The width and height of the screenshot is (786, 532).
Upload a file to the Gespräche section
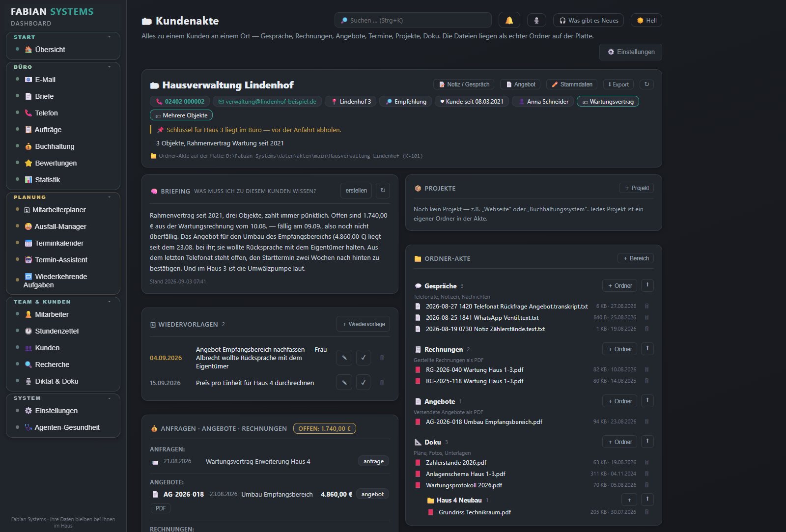coord(647,285)
